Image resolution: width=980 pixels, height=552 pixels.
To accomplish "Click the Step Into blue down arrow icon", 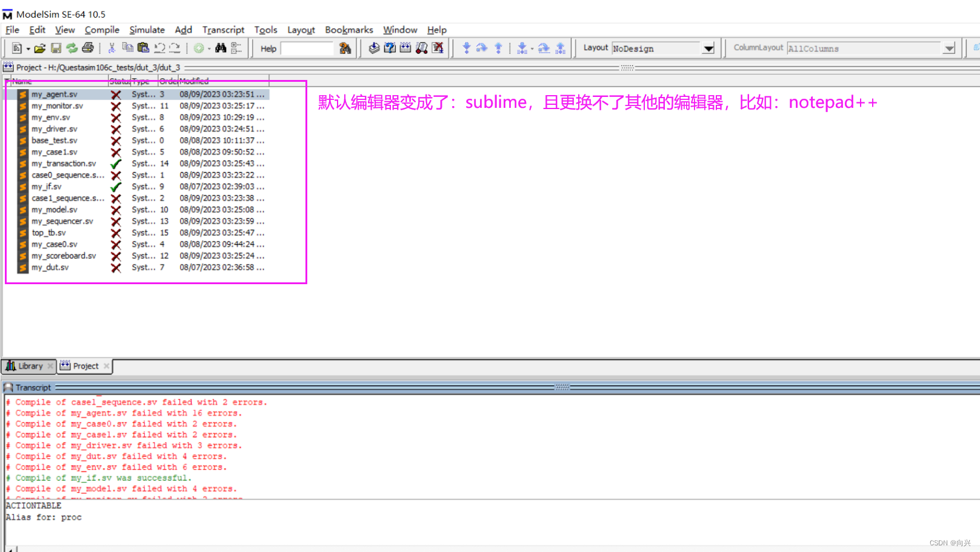I will coord(466,48).
